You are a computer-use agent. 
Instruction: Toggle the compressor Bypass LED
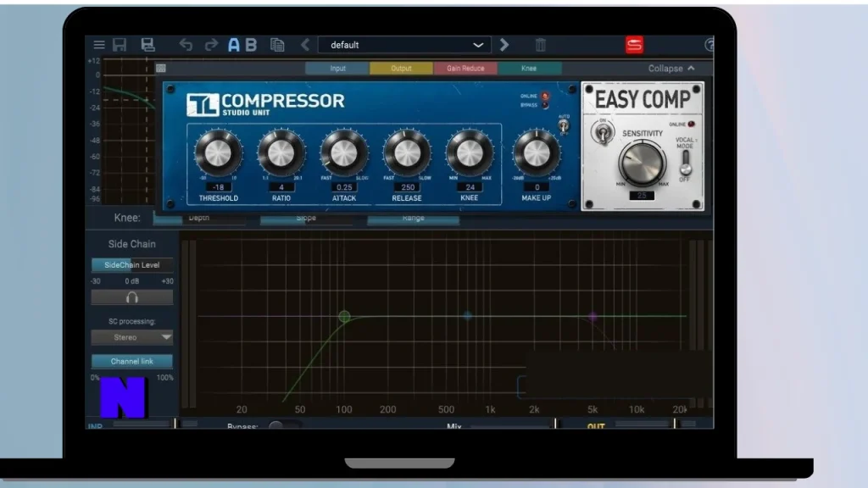545,105
